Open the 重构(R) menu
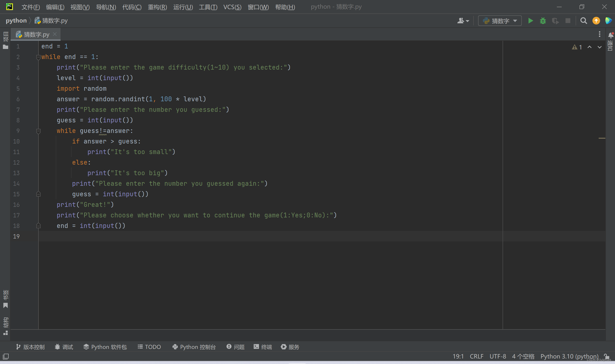This screenshot has width=615, height=364. tap(157, 7)
